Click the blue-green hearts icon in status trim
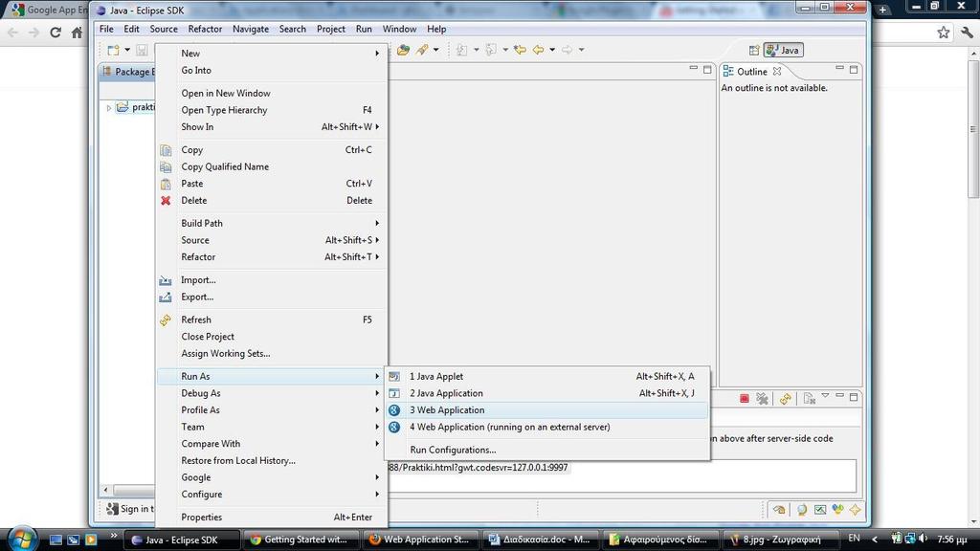 click(x=837, y=510)
